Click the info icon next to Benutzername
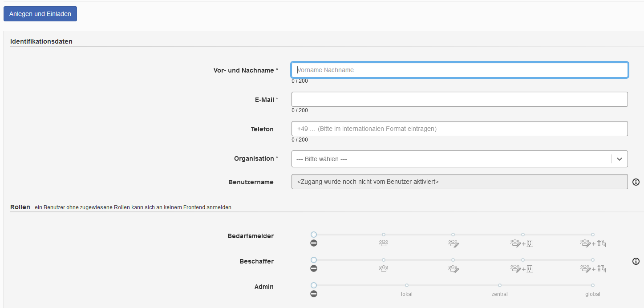644x308 pixels. 636,182
